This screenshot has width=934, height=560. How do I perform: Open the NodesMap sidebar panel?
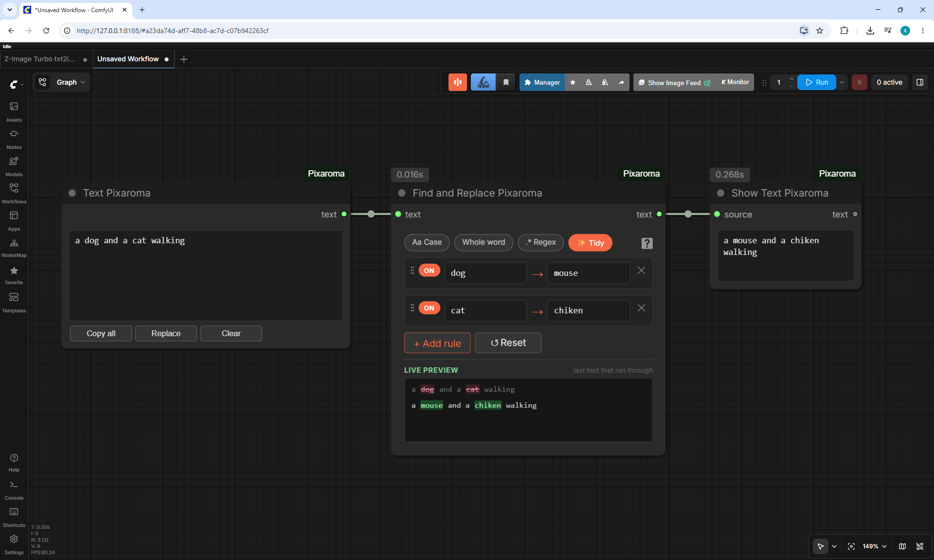[14, 248]
